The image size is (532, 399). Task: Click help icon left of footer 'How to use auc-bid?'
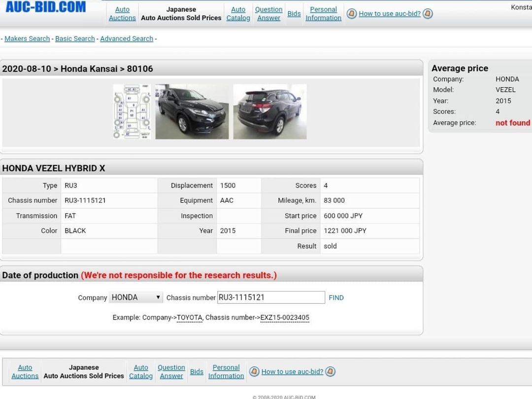coord(254,371)
